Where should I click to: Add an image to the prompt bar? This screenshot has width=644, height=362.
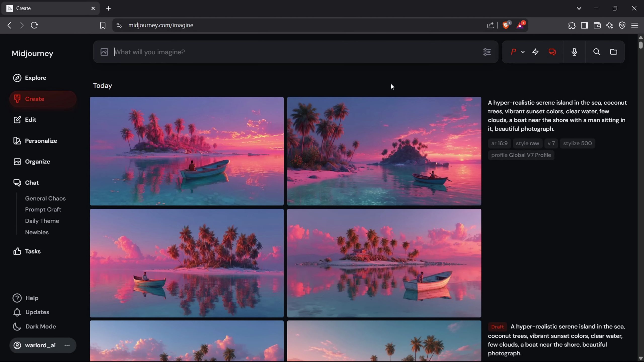click(104, 52)
